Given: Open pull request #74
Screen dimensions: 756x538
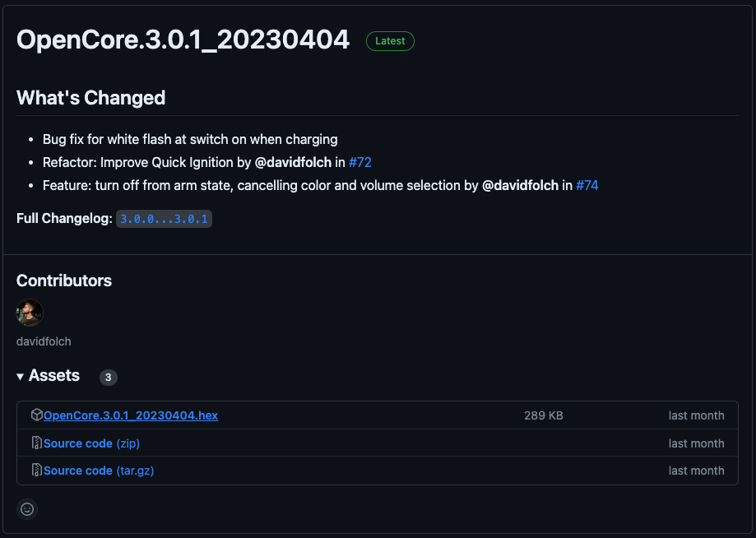Looking at the screenshot, I should point(587,185).
